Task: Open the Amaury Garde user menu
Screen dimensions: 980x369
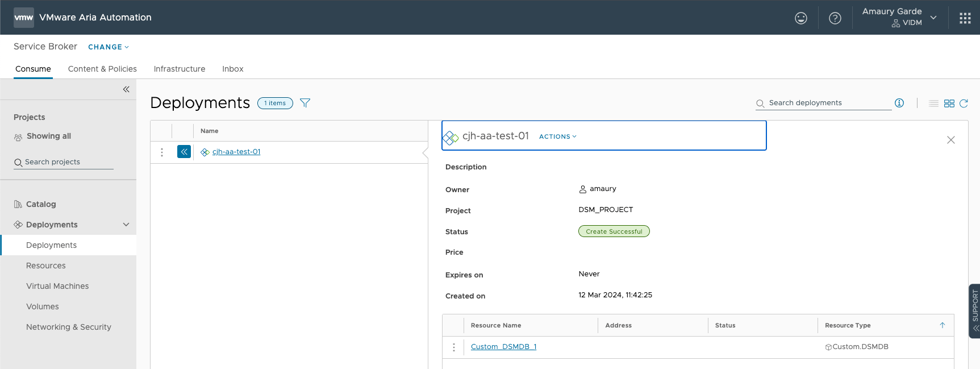Action: (x=899, y=18)
